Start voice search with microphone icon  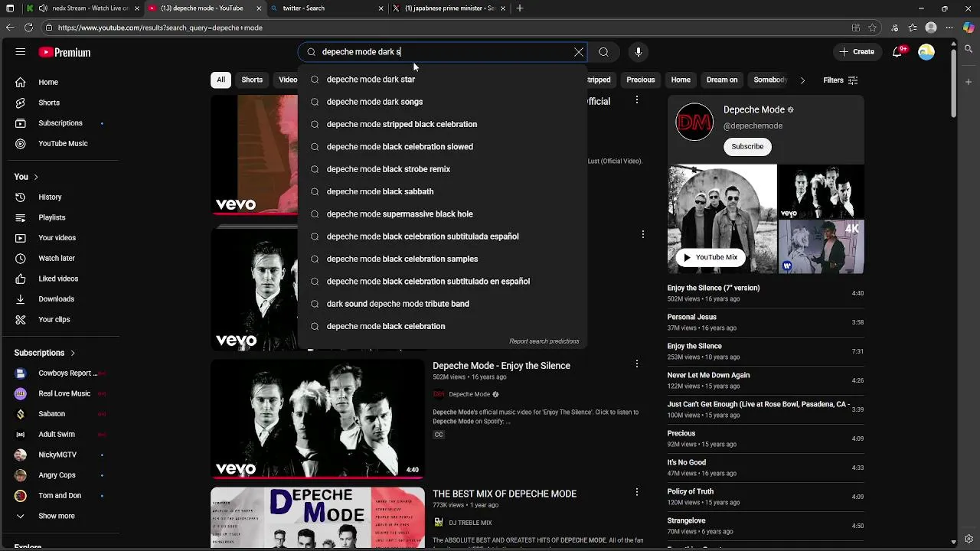[x=639, y=52]
